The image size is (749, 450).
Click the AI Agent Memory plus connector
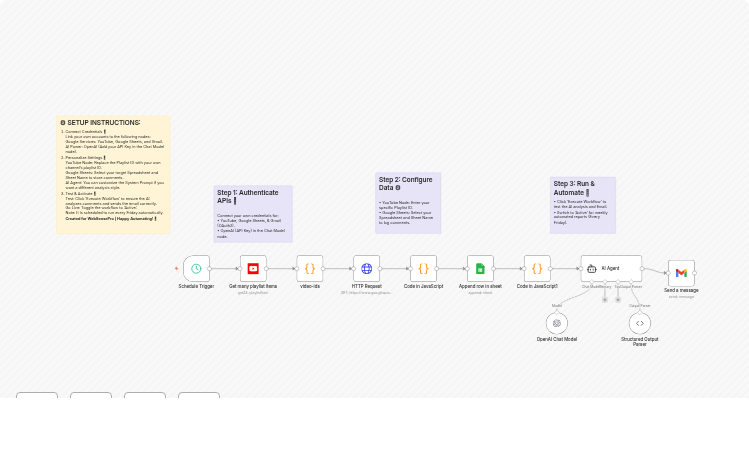[x=604, y=298]
